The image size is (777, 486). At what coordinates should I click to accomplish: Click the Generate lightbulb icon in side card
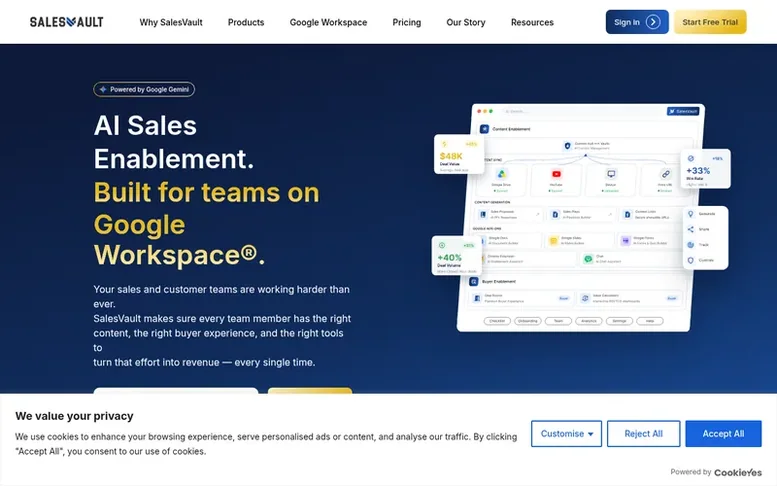pos(690,214)
